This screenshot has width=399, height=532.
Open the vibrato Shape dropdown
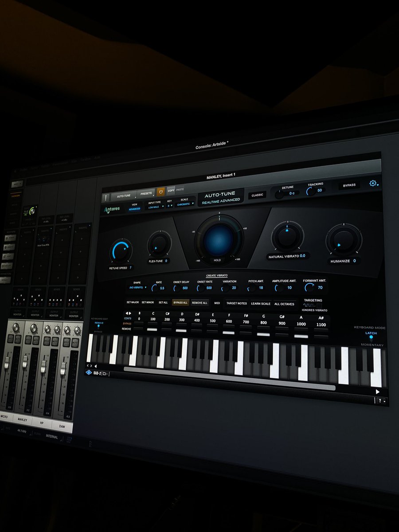pos(137,288)
